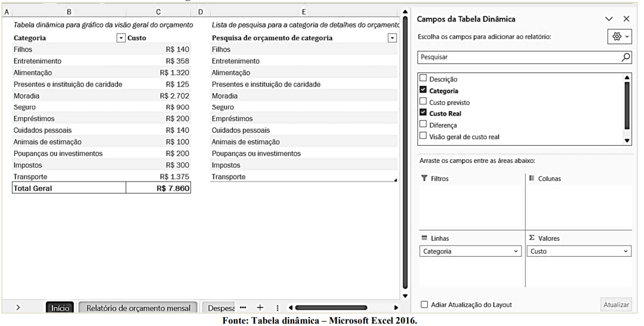Expand the Custo field dropdown in Valores
644x326 pixels.
coord(625,251)
